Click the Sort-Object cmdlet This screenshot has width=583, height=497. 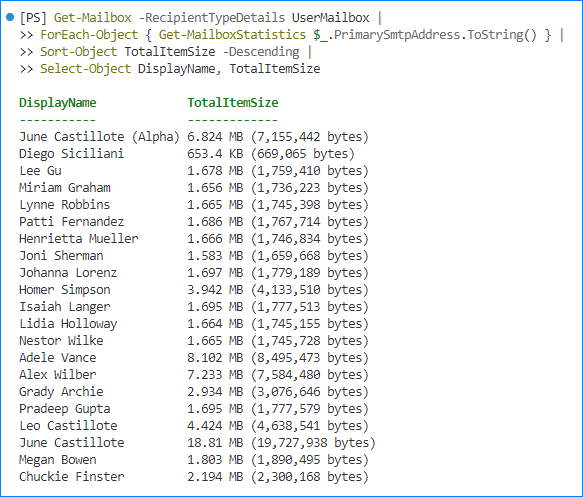point(78,52)
